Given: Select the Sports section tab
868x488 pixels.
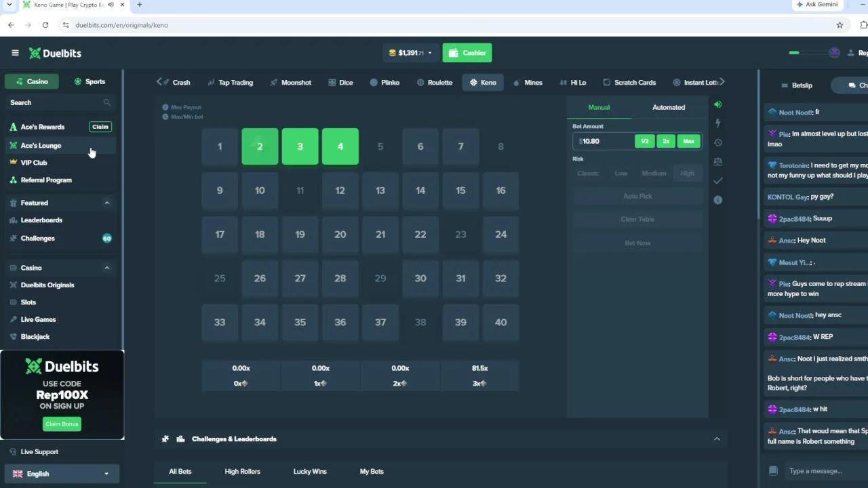Looking at the screenshot, I should [90, 81].
